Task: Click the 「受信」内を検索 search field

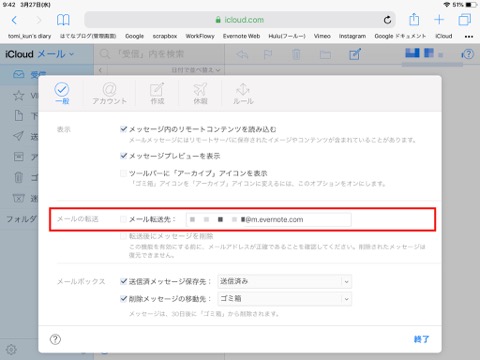Action: click(x=159, y=54)
